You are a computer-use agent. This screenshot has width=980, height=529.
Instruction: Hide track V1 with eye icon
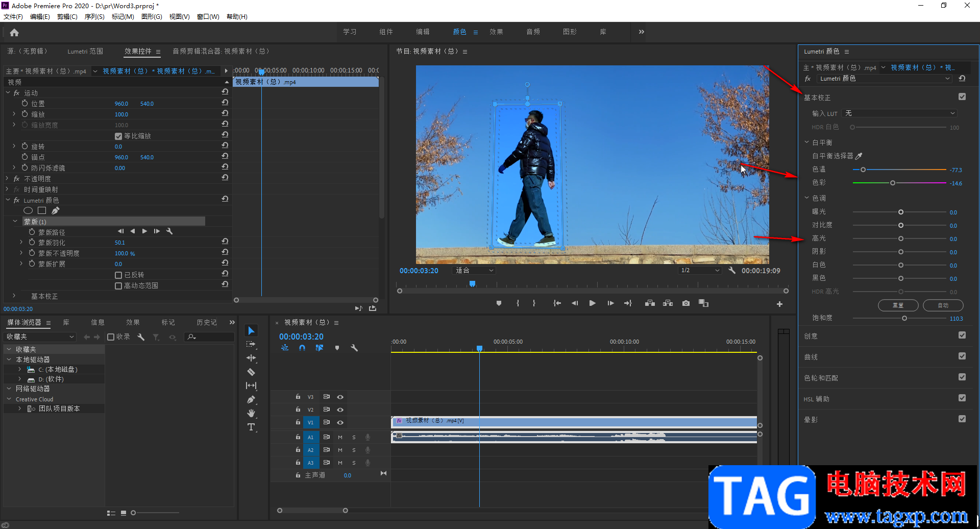[x=340, y=422]
